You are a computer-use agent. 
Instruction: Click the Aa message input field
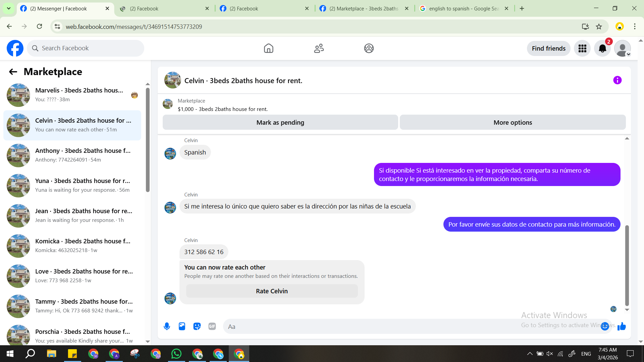[x=402, y=326]
